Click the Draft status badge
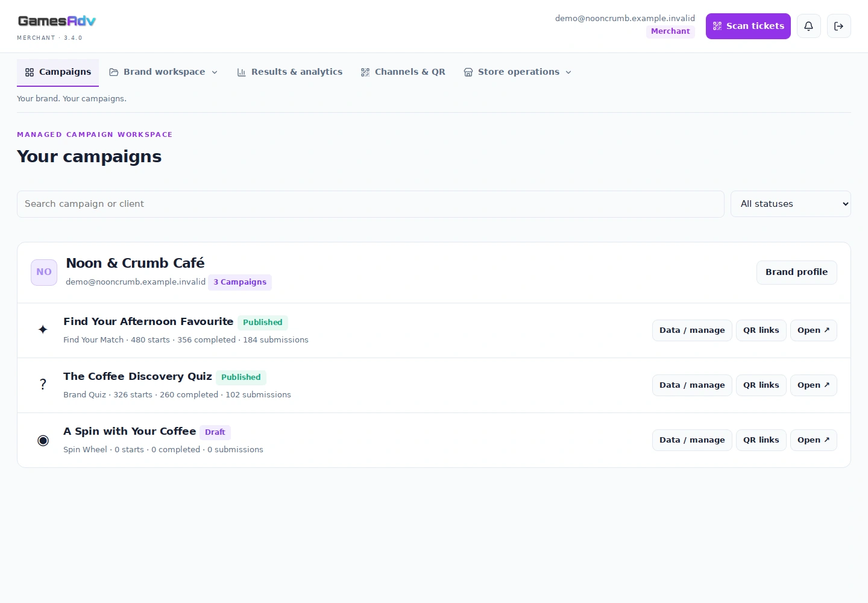 (215, 432)
